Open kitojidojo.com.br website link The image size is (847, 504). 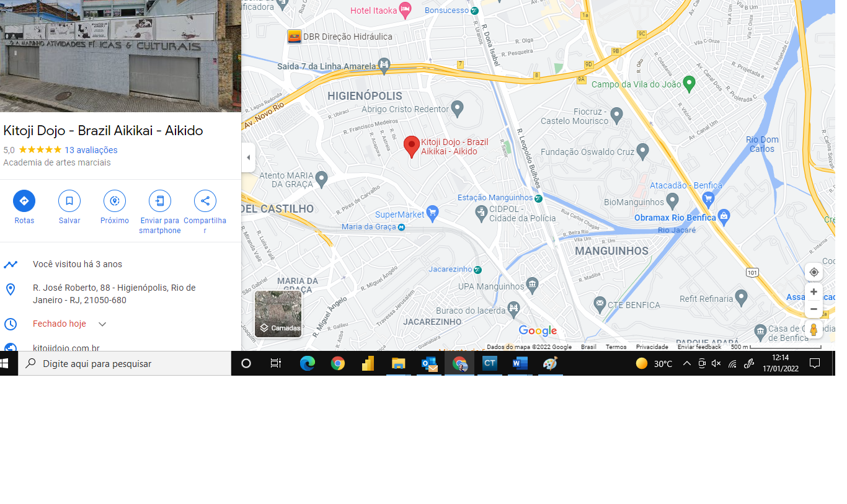[x=66, y=348]
